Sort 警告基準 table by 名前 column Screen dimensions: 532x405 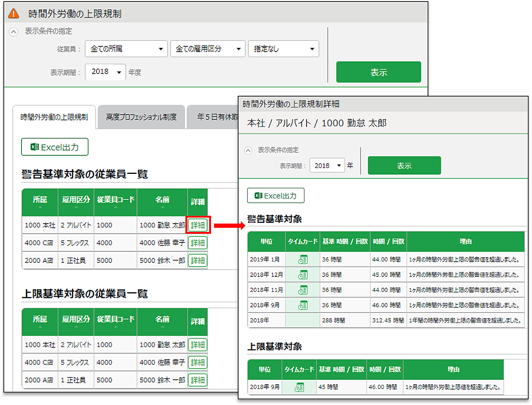[162, 202]
